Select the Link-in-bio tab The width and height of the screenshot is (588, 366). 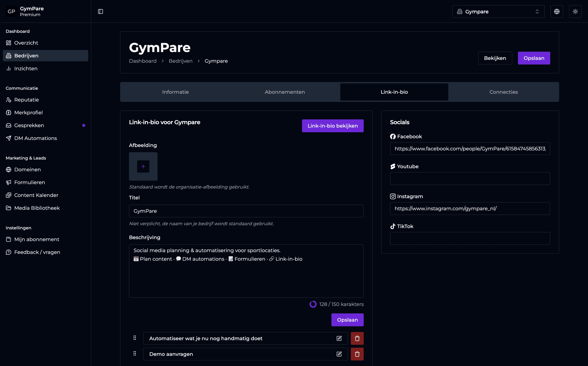[394, 92]
